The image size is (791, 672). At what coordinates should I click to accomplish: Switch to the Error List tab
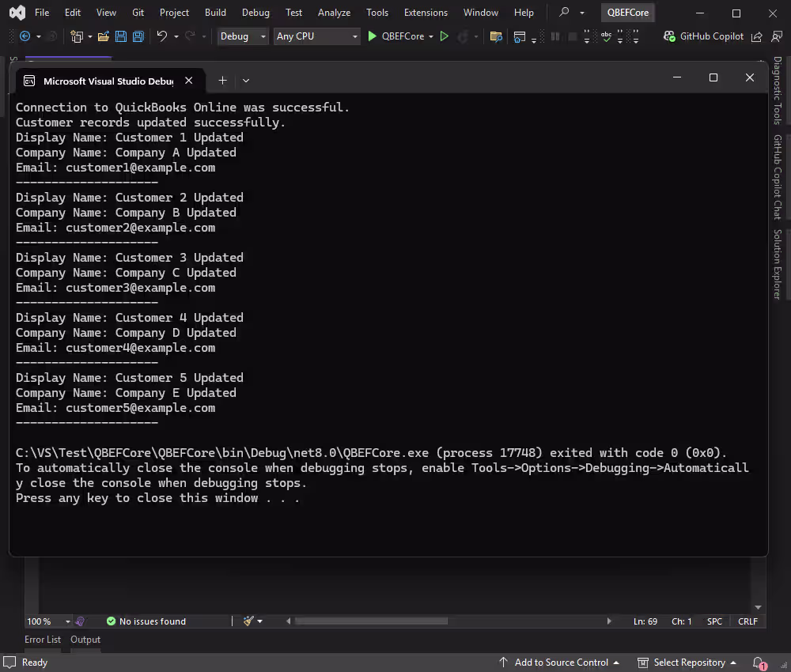(43, 640)
